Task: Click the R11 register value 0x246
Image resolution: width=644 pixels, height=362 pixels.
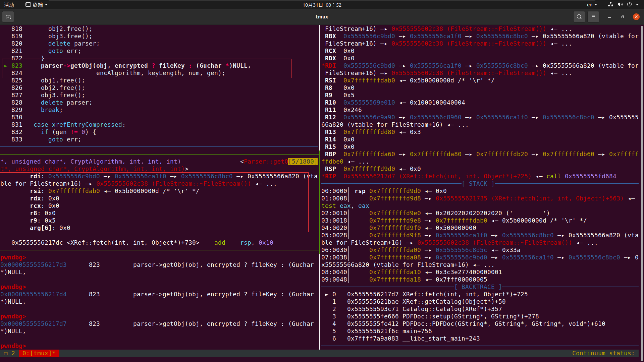Action: (353, 110)
